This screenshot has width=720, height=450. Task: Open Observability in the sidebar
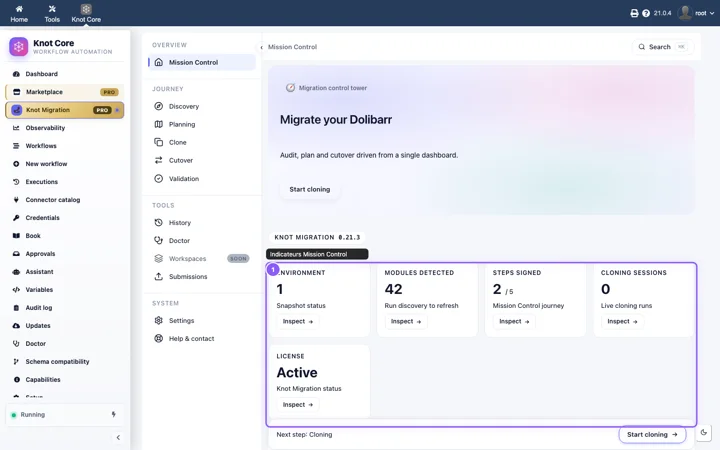65,128
